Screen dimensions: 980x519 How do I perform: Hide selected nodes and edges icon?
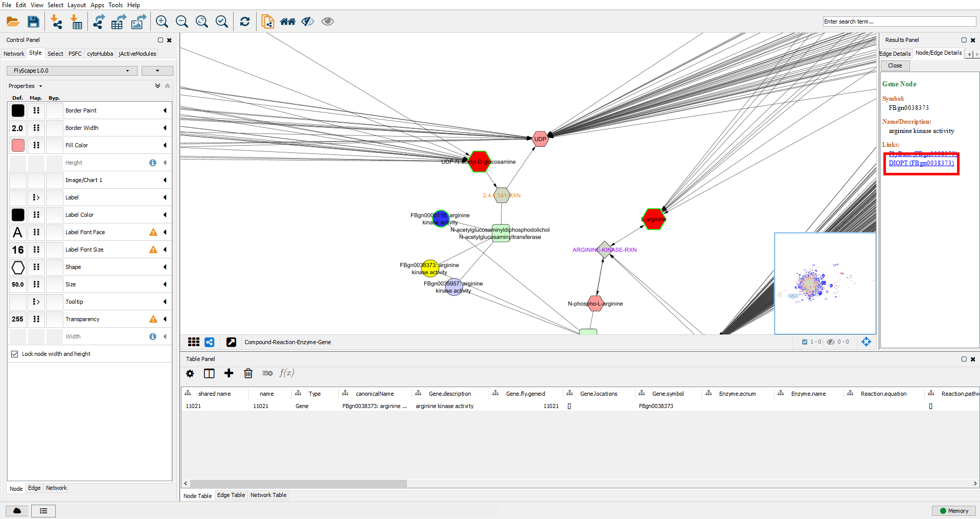coord(308,21)
